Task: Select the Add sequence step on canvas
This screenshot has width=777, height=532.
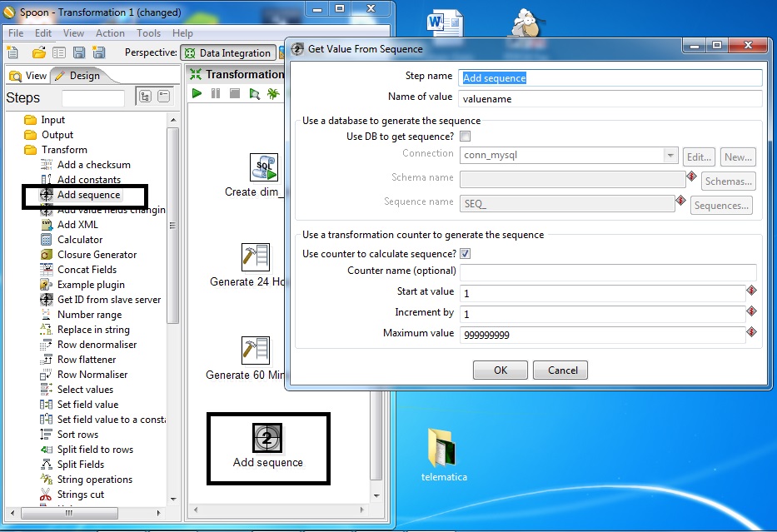Action: [267, 439]
